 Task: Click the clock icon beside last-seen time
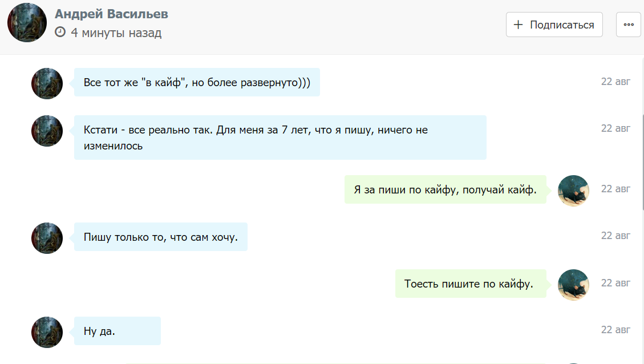pyautogui.click(x=60, y=33)
